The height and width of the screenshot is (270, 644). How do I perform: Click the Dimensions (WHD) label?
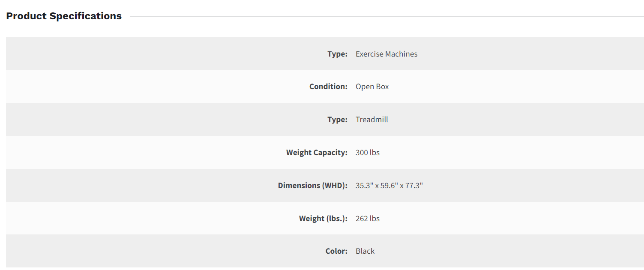pyautogui.click(x=312, y=186)
